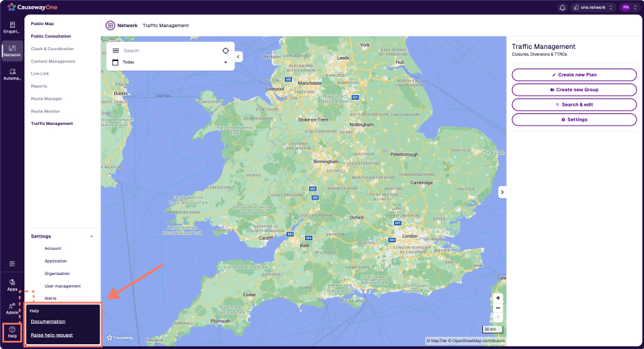Toggle right panel with map-edge chevron
This screenshot has height=349, width=644.
(502, 192)
